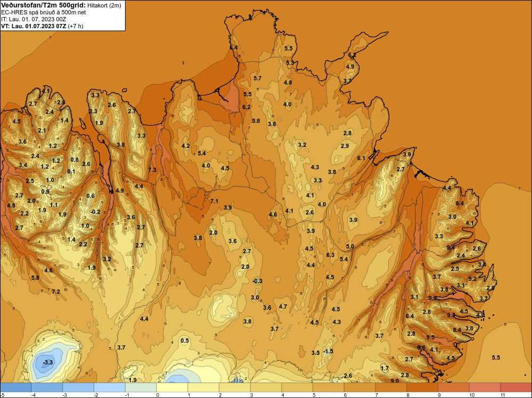Click legend color swatch between 0 and 1
The image size is (532, 398).
pyautogui.click(x=172, y=387)
